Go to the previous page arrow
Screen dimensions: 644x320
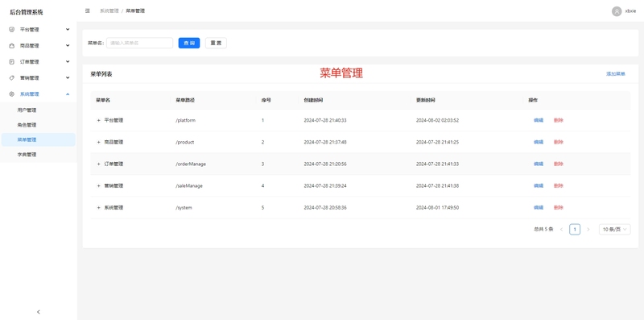[561, 230]
